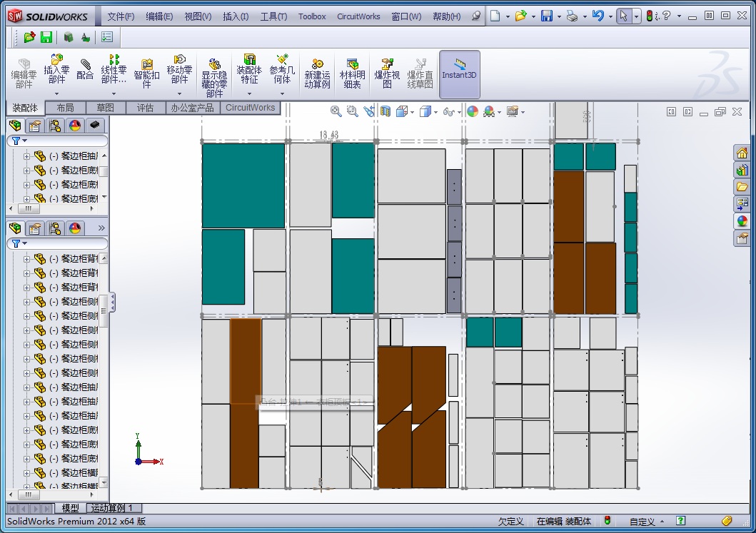Click the Reference Geometry (参考几何体) icon
Viewport: 756px width, 533px height.
[x=282, y=59]
